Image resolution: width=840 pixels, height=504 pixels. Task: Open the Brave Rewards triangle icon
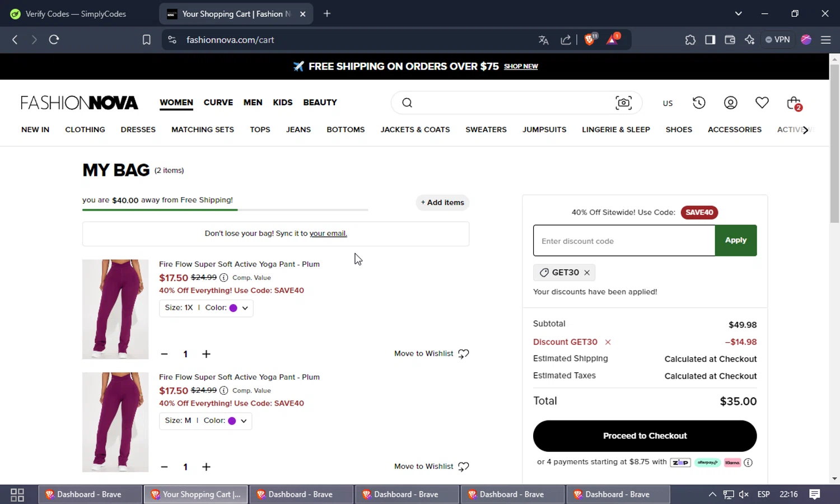click(613, 39)
